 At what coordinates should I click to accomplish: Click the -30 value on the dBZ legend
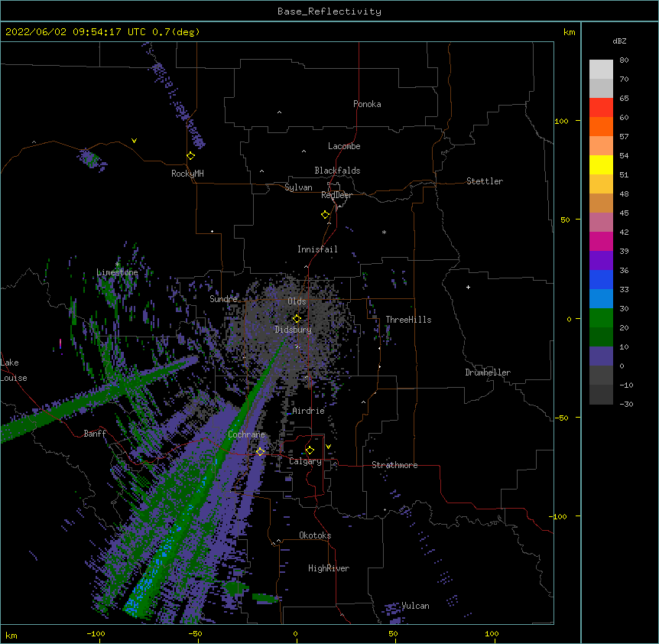(x=626, y=404)
